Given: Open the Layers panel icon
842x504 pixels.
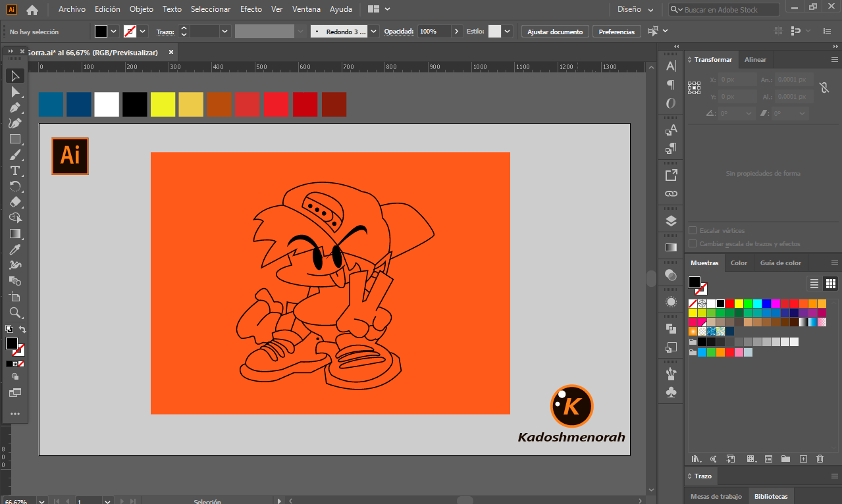Looking at the screenshot, I should (x=671, y=221).
